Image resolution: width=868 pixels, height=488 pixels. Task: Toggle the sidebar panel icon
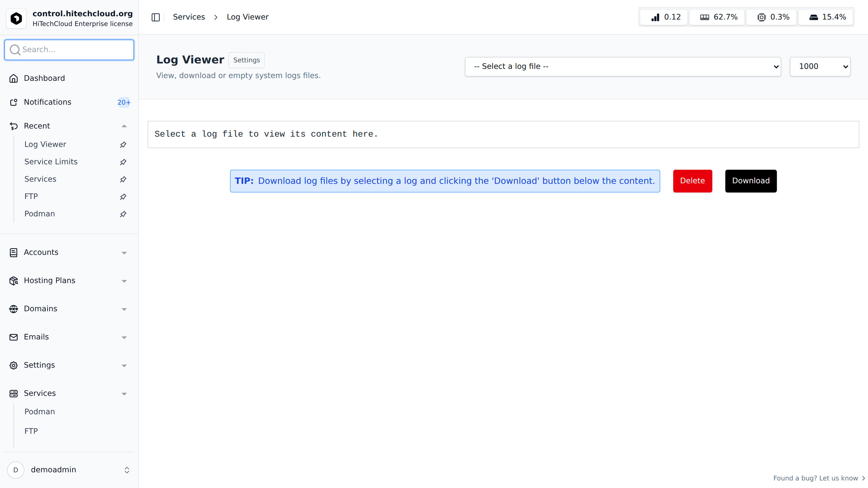coord(155,17)
